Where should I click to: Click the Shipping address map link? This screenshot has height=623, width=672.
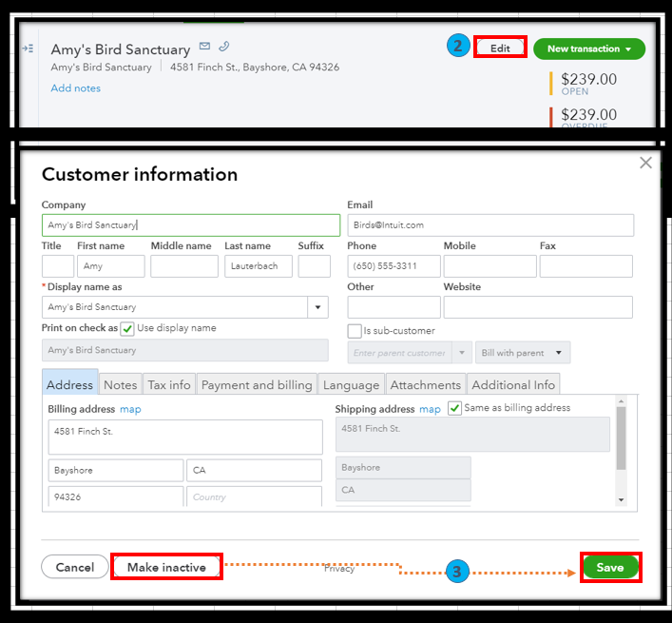click(x=430, y=410)
